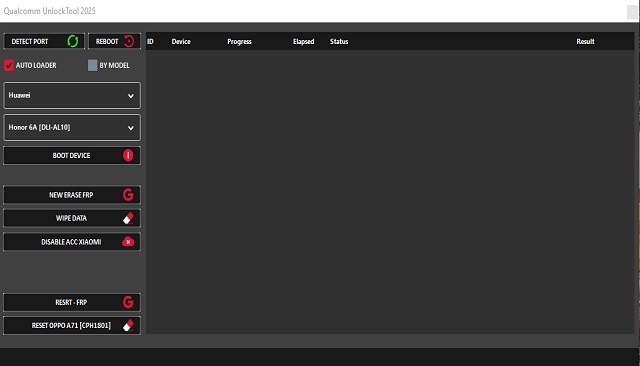Click the red info icon on Boot Device

point(128,155)
